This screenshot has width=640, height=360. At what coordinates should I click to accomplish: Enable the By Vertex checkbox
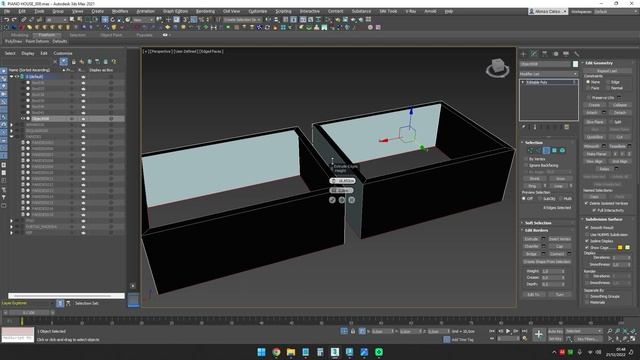click(526, 159)
